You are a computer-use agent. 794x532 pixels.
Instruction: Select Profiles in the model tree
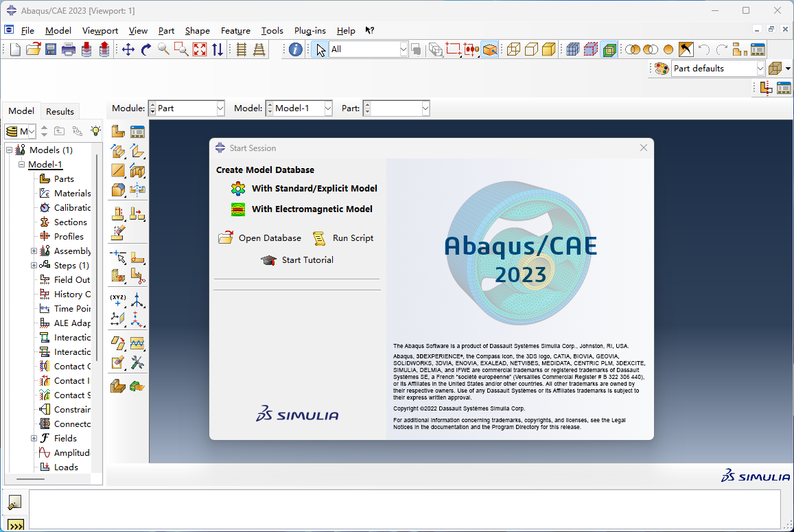pos(69,237)
